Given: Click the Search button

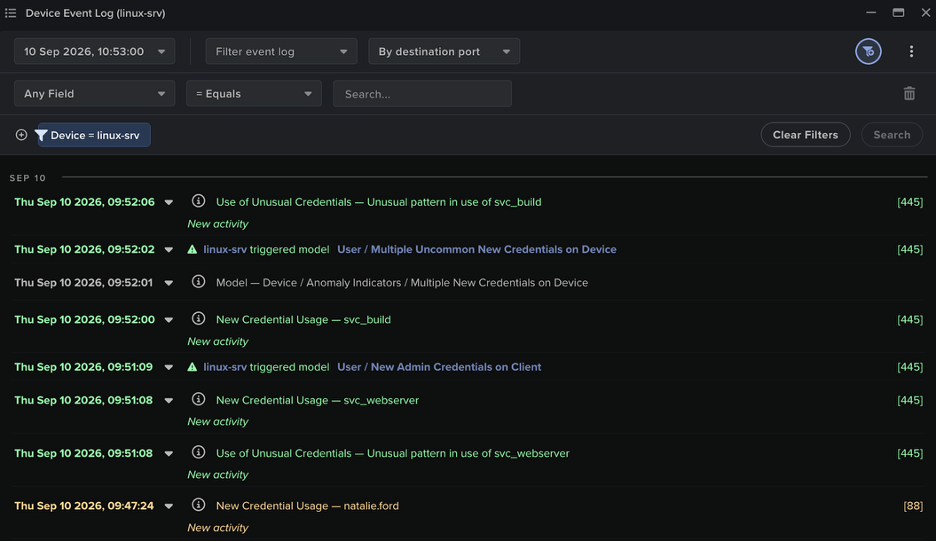Looking at the screenshot, I should click(x=891, y=135).
